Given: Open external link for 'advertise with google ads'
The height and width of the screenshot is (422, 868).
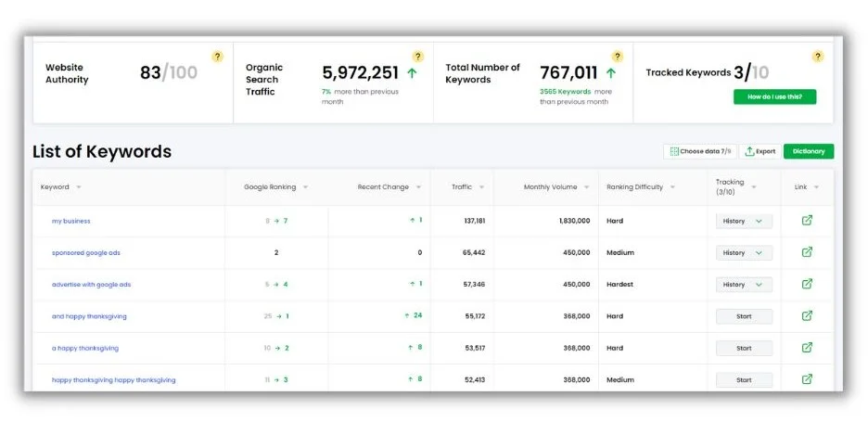Looking at the screenshot, I should tap(807, 284).
